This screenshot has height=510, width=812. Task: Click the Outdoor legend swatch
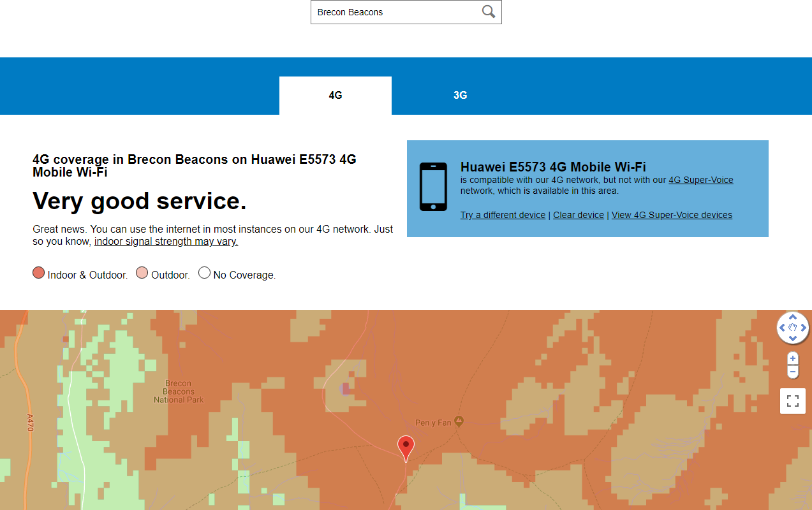click(142, 273)
